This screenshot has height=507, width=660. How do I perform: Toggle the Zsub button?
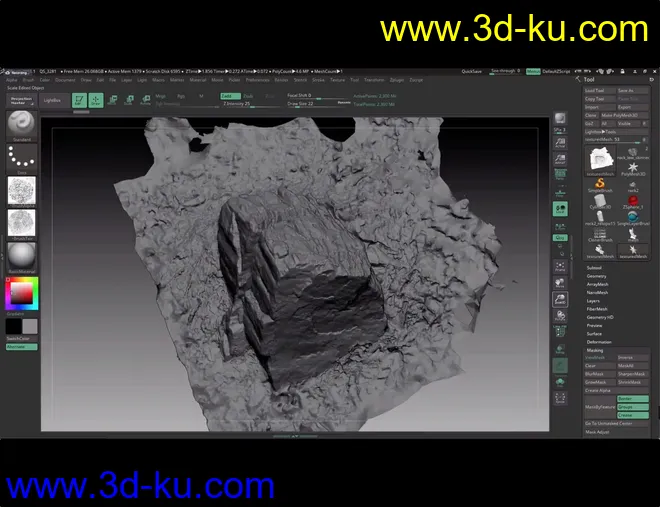[x=248, y=96]
